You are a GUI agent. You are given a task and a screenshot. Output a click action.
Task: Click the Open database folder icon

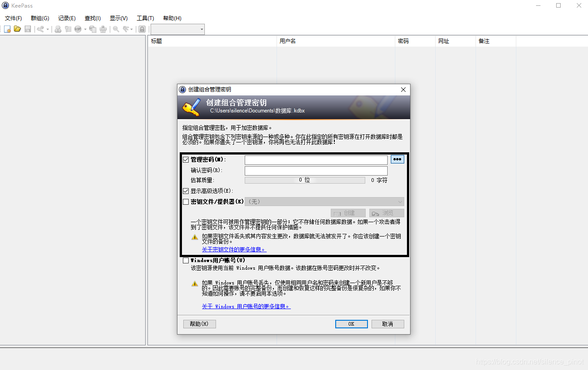[17, 29]
